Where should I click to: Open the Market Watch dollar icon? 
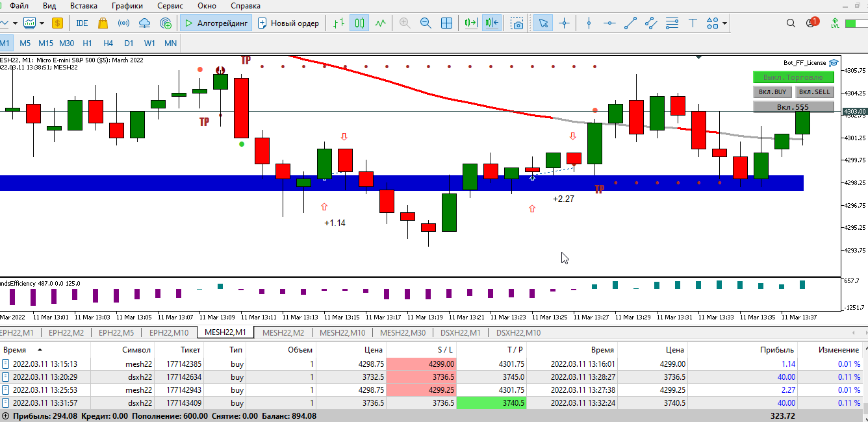[x=57, y=23]
